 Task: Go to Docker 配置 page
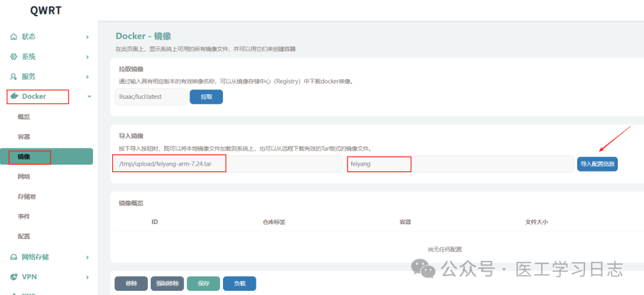click(24, 237)
